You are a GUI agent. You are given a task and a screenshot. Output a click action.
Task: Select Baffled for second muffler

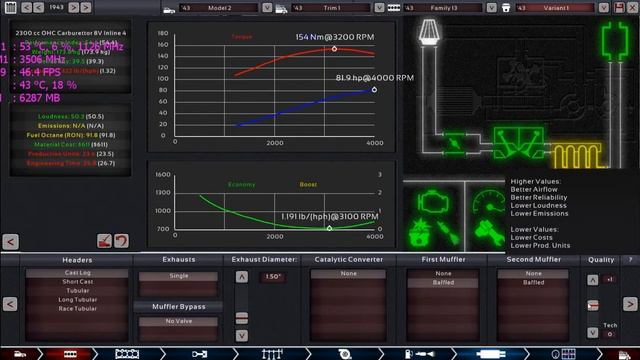[x=533, y=282]
